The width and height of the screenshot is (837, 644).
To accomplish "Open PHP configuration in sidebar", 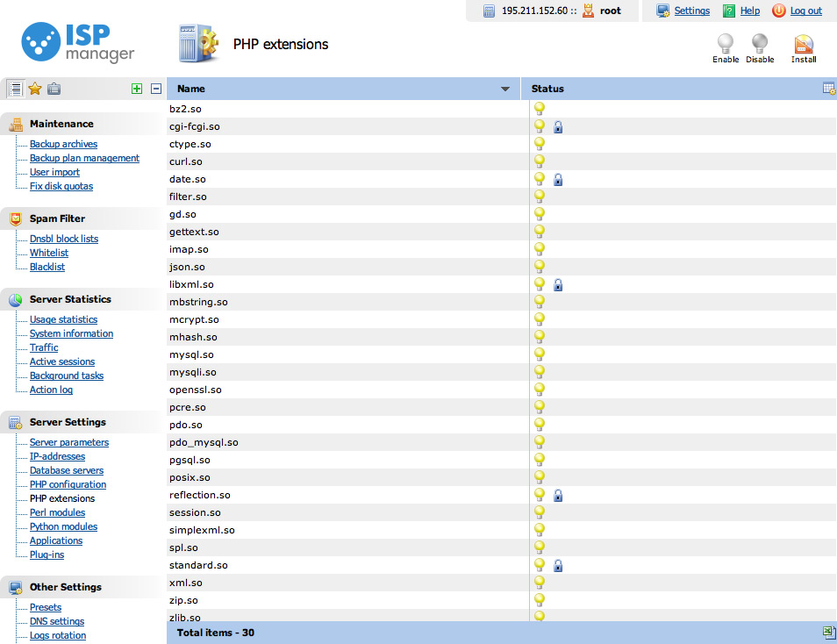I will click(68, 484).
